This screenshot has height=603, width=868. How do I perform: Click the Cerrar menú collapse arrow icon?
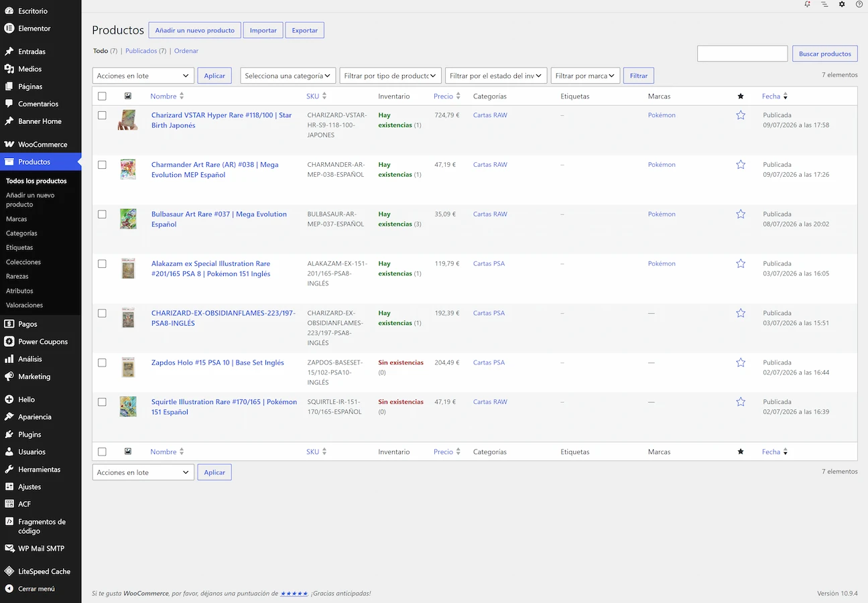click(9, 589)
